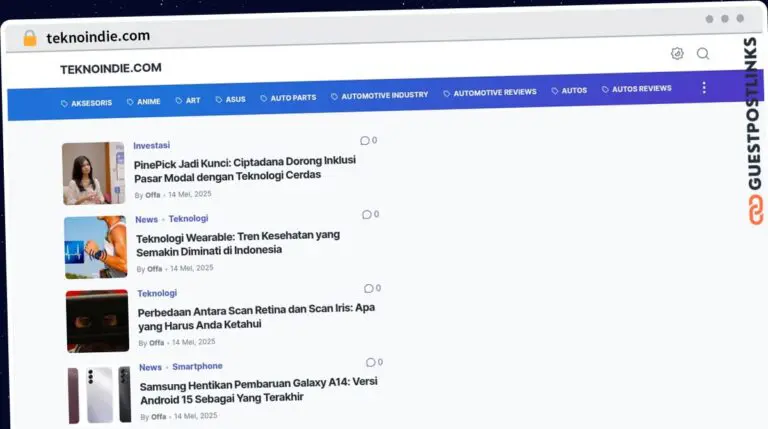Click the Investasi category label
The height and width of the screenshot is (429, 768).
(152, 145)
